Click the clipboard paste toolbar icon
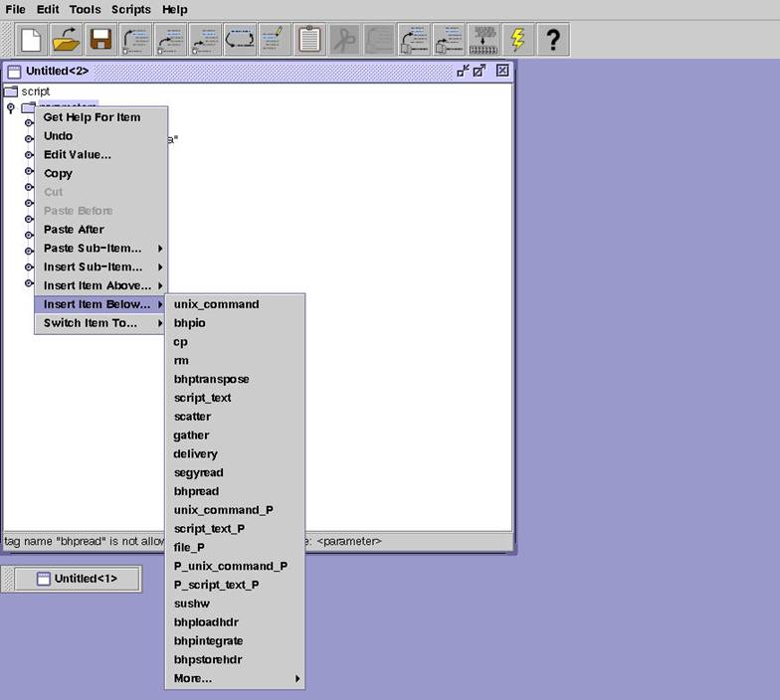Image resolution: width=780 pixels, height=700 pixels. tap(309, 40)
